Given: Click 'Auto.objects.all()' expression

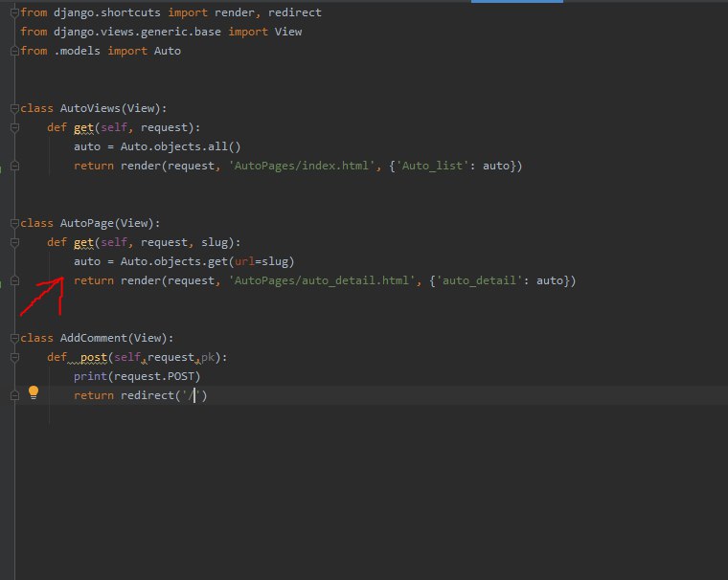Looking at the screenshot, I should coord(181,146).
